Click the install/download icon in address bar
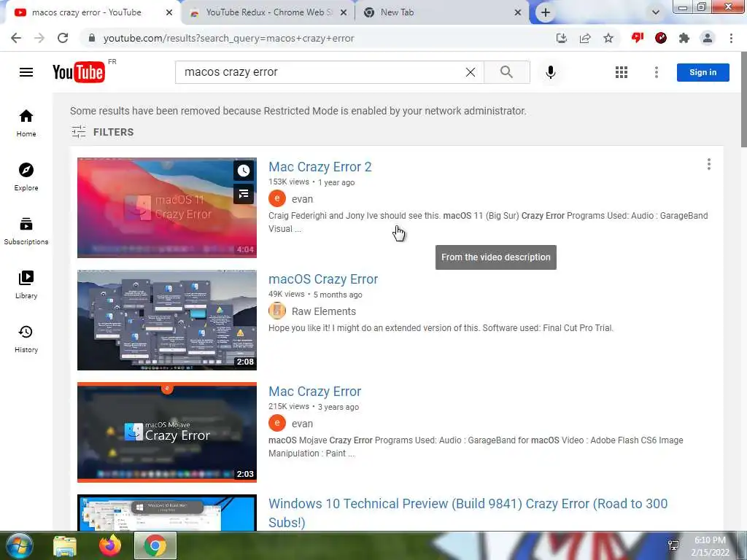The image size is (747, 560). point(562,38)
